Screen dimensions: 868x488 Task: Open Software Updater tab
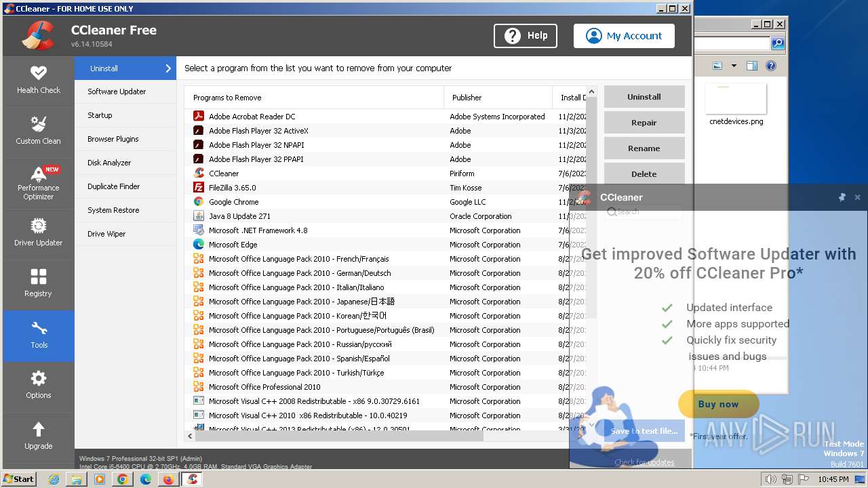[125, 91]
